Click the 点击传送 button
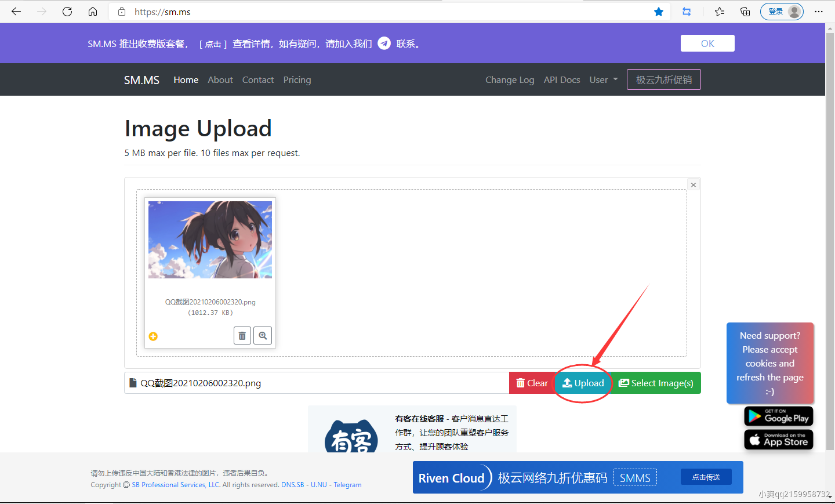Screen dimensions: 835x504 click(706, 477)
